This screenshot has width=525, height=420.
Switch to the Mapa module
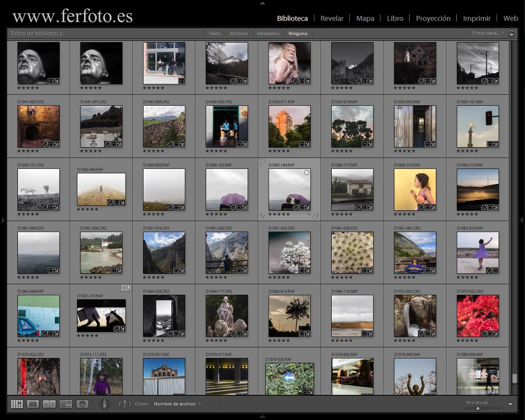[x=365, y=18]
